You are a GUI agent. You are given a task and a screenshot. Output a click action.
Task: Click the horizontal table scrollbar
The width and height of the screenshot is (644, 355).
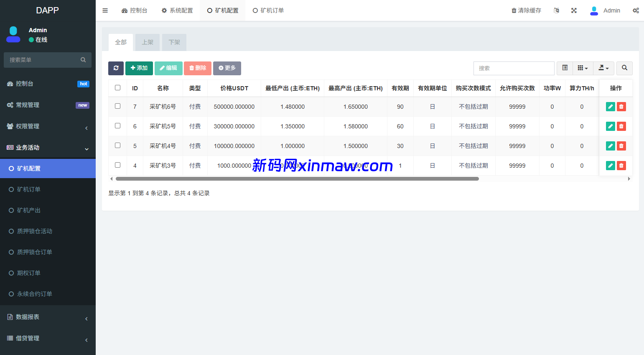point(297,179)
